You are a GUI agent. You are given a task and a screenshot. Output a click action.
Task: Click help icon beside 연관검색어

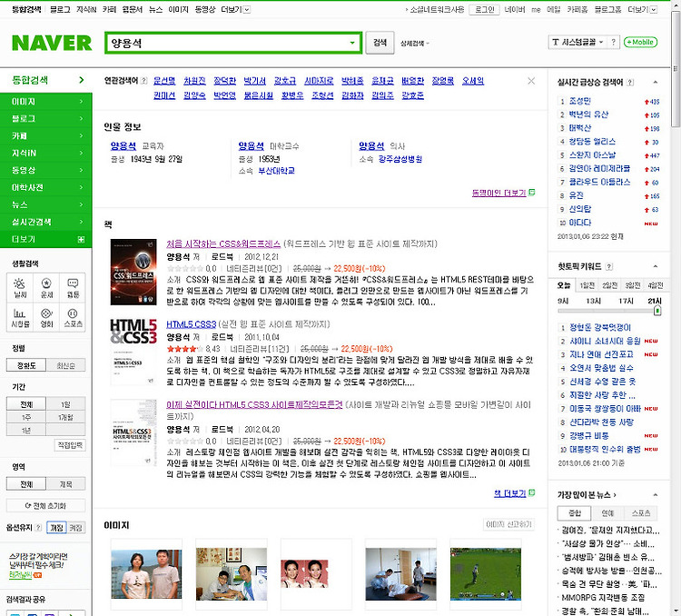point(144,81)
